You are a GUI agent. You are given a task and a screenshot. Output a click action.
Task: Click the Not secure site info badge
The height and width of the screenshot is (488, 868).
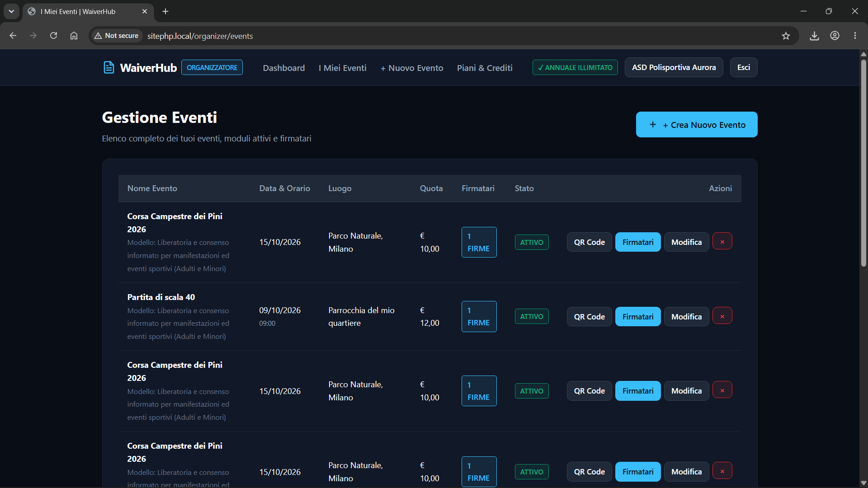tap(117, 36)
